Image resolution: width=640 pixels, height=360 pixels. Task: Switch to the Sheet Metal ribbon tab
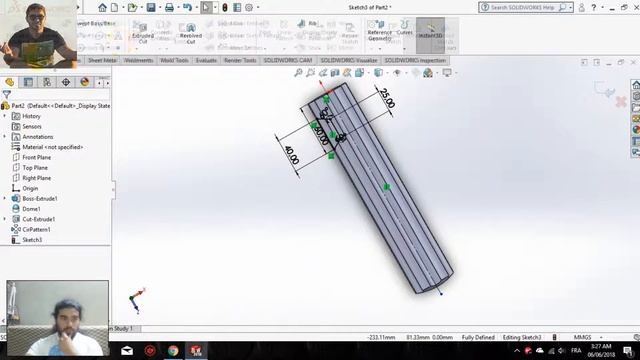pos(102,60)
